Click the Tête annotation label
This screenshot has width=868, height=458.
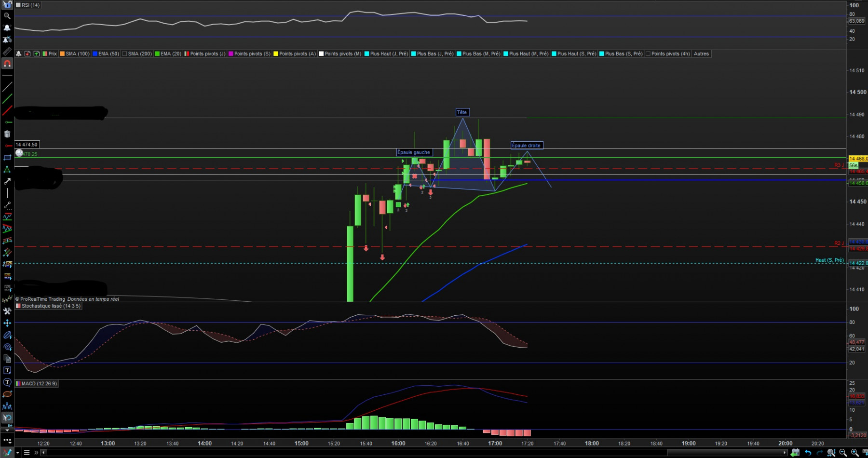(x=462, y=112)
